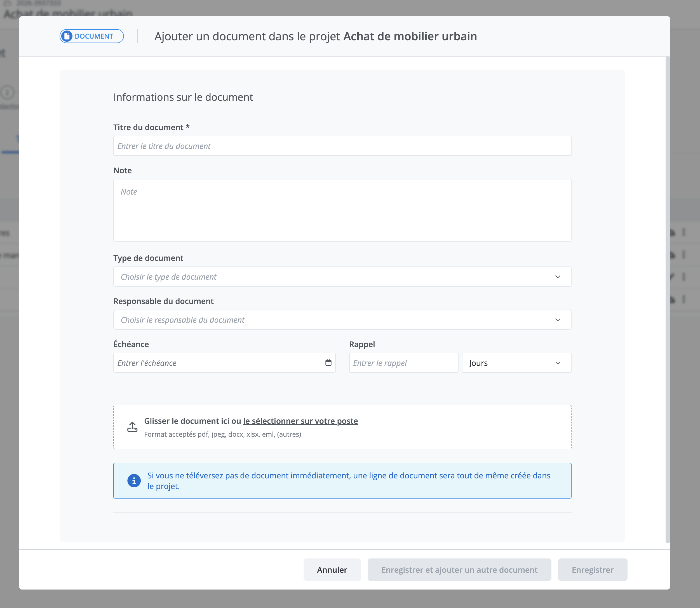This screenshot has width=700, height=608.
Task: Click the chevron arrow of Type de document
Action: point(558,277)
